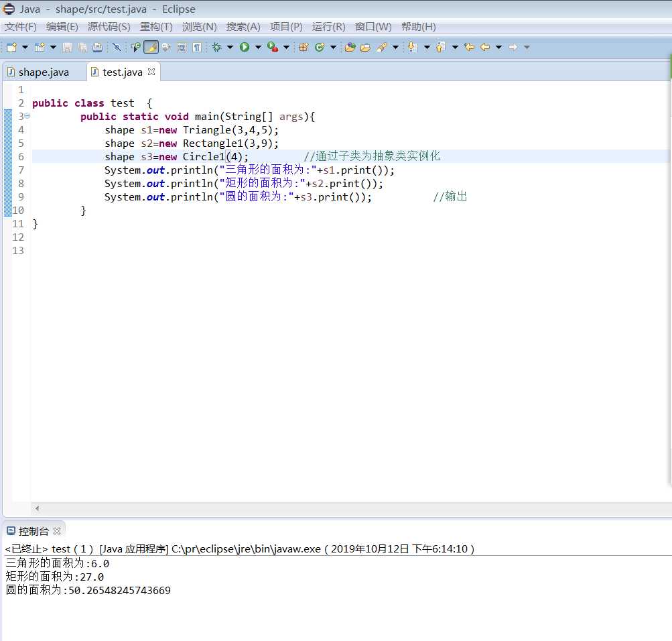Select the test.java editor tab
672x641 pixels.
[122, 72]
